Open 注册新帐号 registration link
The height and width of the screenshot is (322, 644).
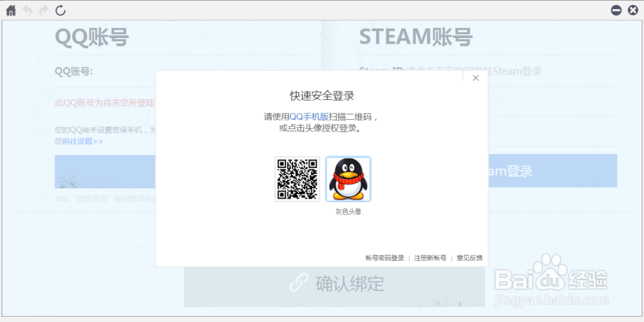pos(430,258)
